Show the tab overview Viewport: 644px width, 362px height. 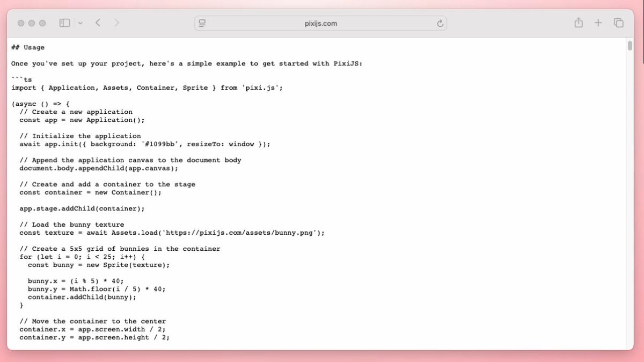coord(618,23)
